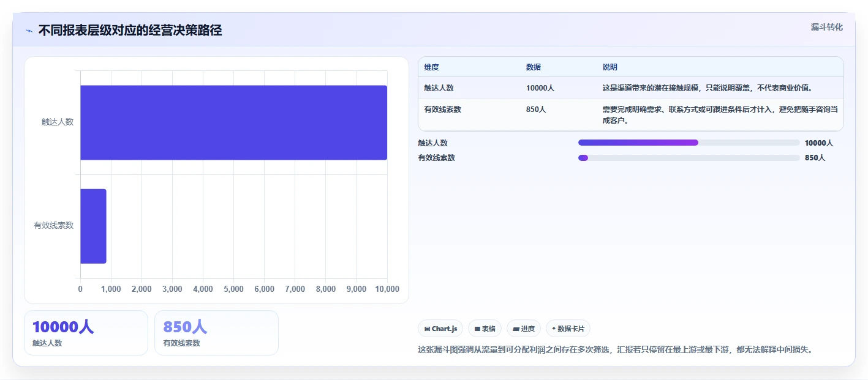
Task: Click the icon beside the title heading
Action: tap(29, 31)
